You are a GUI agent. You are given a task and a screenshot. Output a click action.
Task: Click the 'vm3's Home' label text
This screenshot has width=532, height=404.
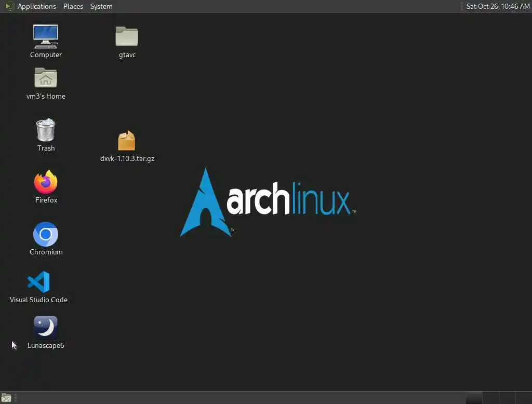tap(46, 97)
